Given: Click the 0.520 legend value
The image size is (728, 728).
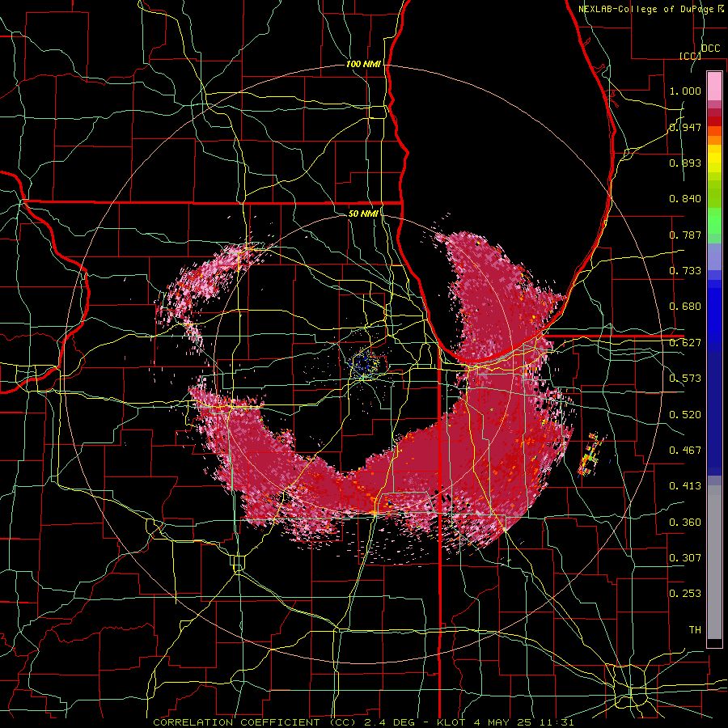Looking at the screenshot, I should [685, 415].
